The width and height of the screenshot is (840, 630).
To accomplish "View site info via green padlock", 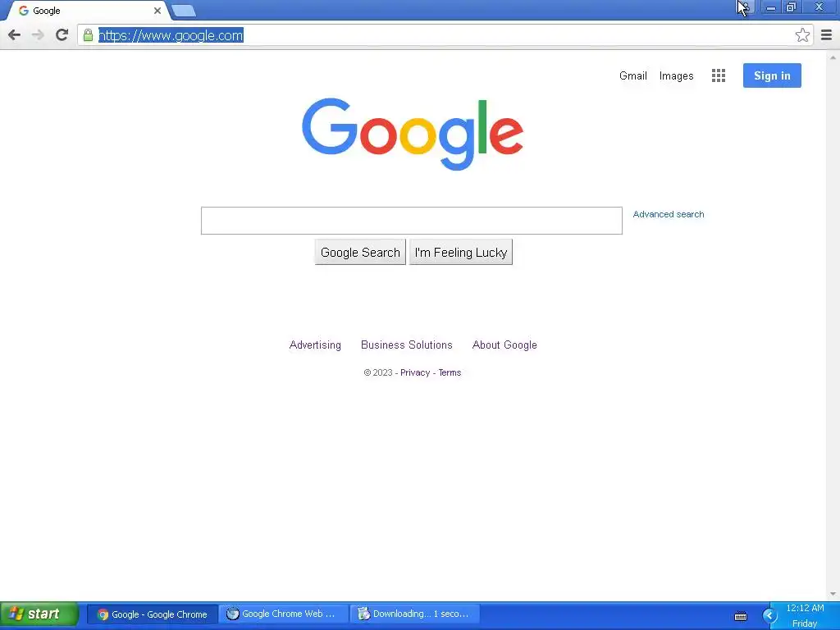I will [x=88, y=35].
